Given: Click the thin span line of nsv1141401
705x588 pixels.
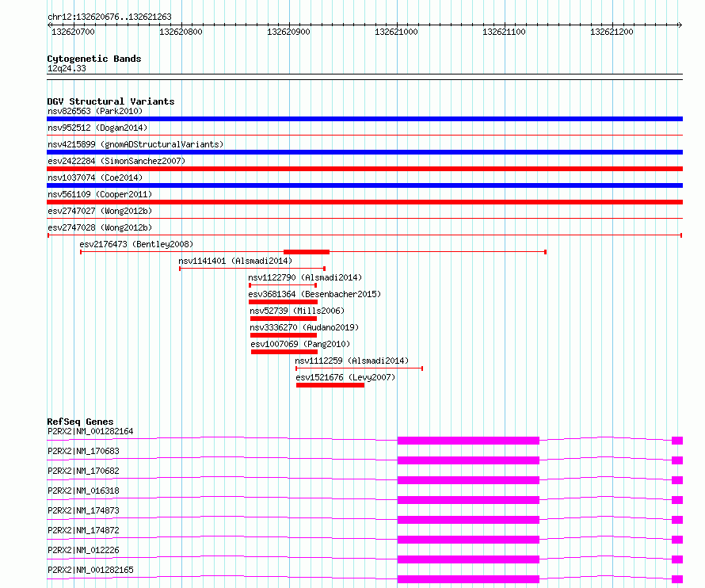Looking at the screenshot, I should (x=252, y=269).
